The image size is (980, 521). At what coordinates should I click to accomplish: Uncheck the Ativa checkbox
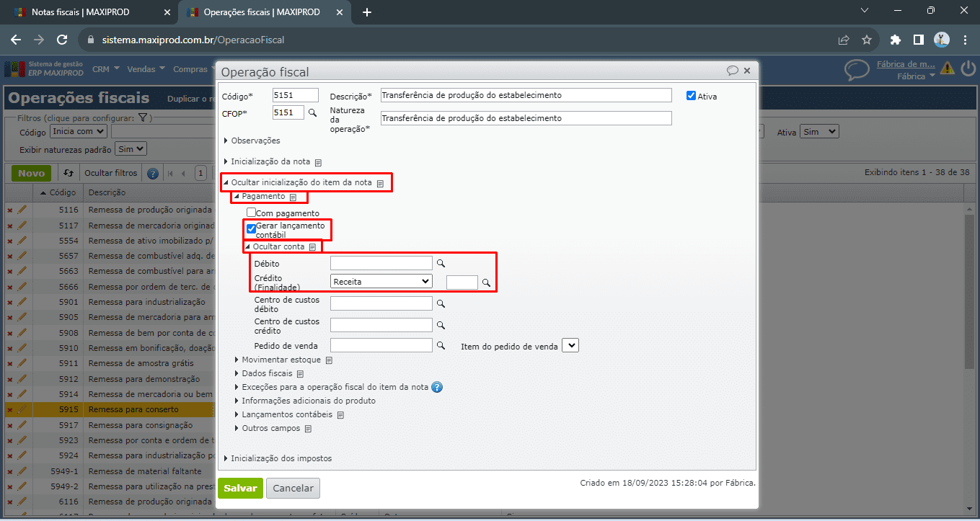pyautogui.click(x=691, y=95)
